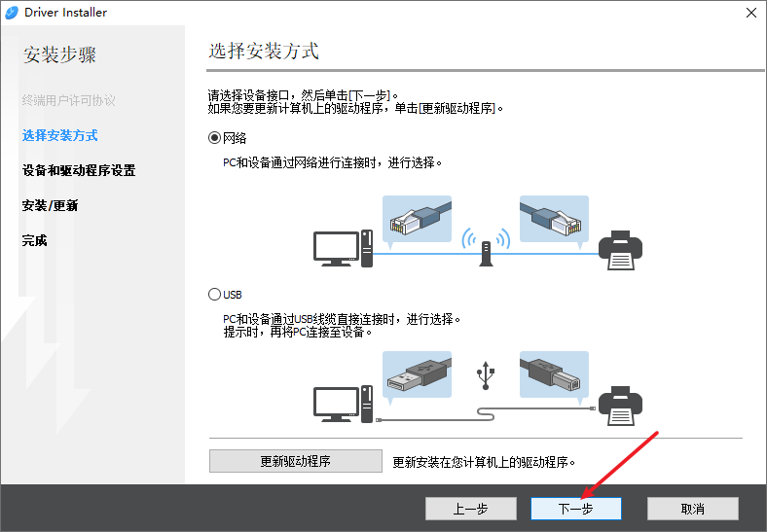Click the computer icon in the USB diagram
The width and height of the screenshot is (767, 532).
[x=343, y=404]
